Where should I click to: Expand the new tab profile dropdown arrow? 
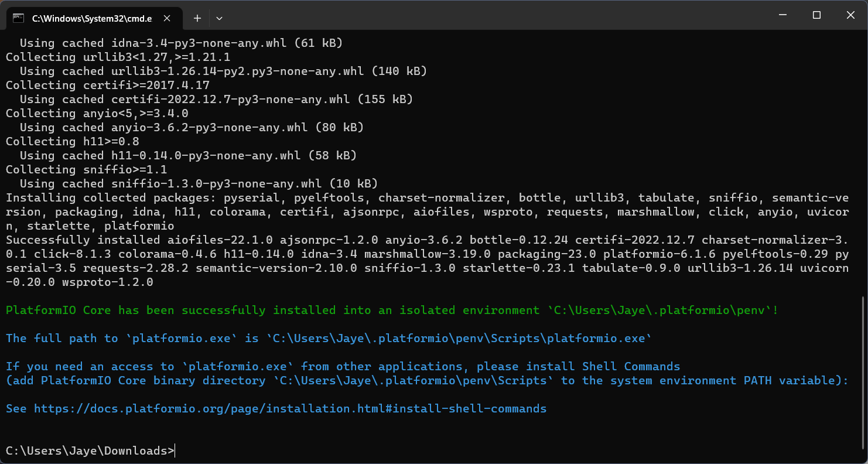coord(219,18)
